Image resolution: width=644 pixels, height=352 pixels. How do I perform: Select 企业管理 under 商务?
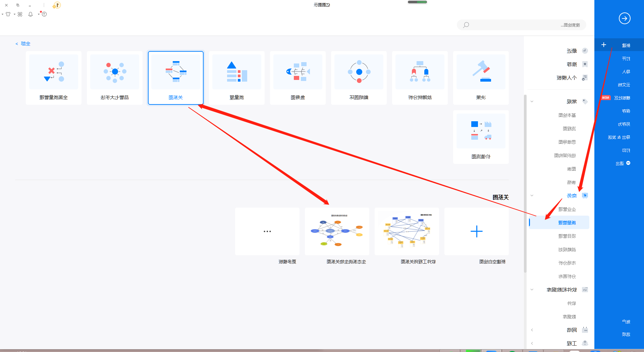[567, 209]
